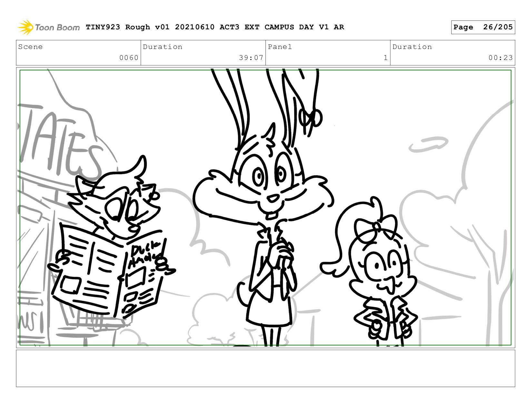
Task: Click the "Panel" header label
Action: click(280, 47)
